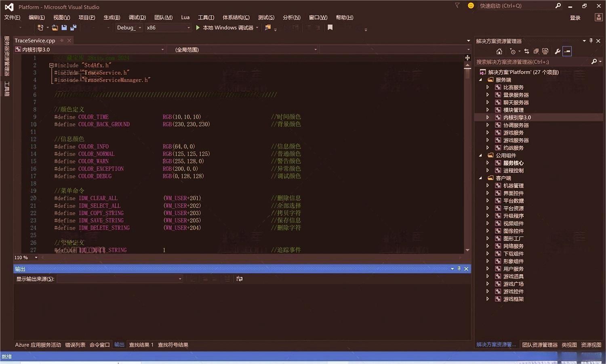
Task: Toggle the Preview Selected Items button
Action: (567, 51)
